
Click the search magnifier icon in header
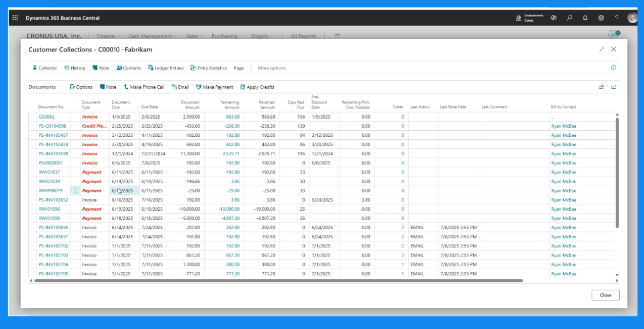click(x=570, y=18)
